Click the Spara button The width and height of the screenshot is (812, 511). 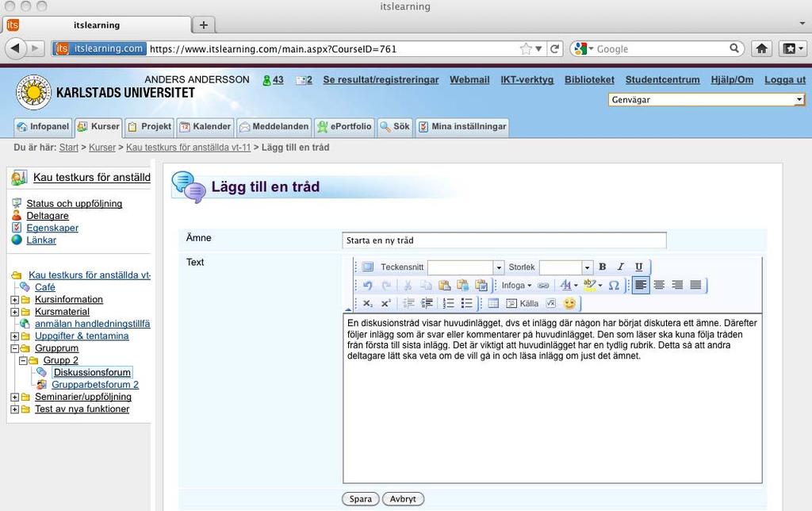click(361, 499)
